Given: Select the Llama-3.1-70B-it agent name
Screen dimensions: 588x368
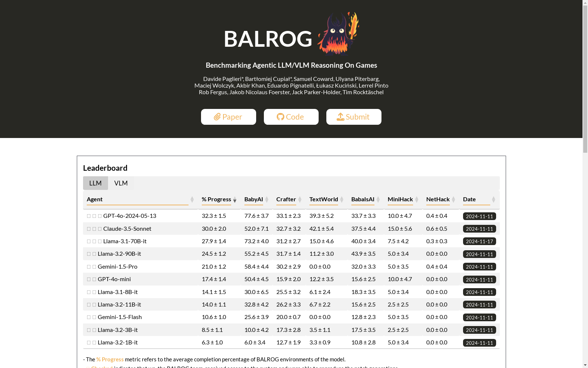Looking at the screenshot, I should coord(125,241).
